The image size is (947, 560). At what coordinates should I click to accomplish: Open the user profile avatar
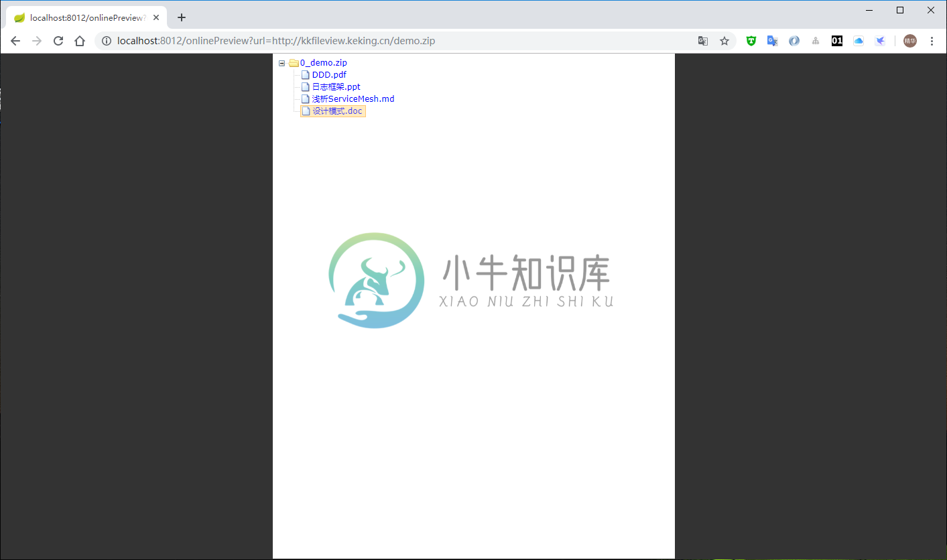tap(910, 41)
